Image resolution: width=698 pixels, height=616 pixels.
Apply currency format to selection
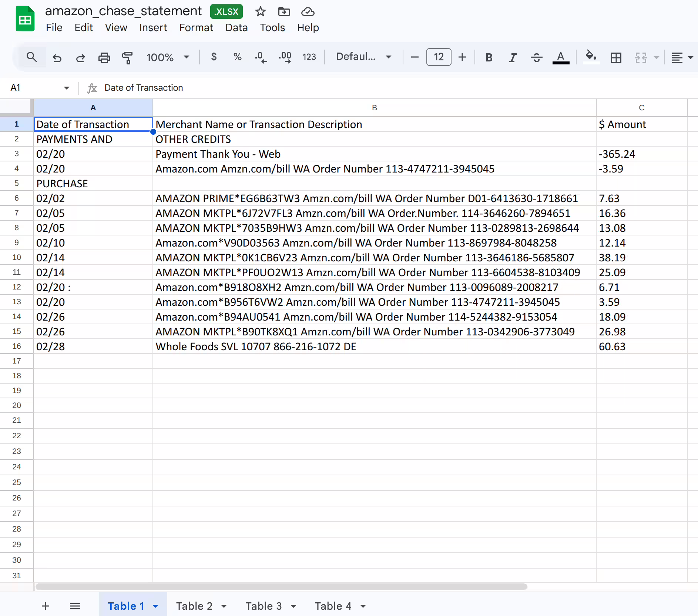[214, 57]
